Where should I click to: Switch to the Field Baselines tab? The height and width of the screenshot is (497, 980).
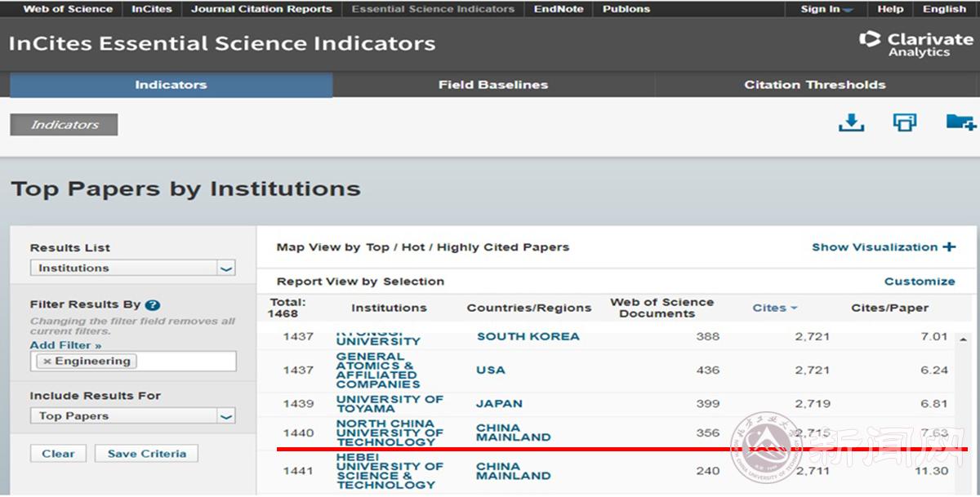tap(492, 85)
